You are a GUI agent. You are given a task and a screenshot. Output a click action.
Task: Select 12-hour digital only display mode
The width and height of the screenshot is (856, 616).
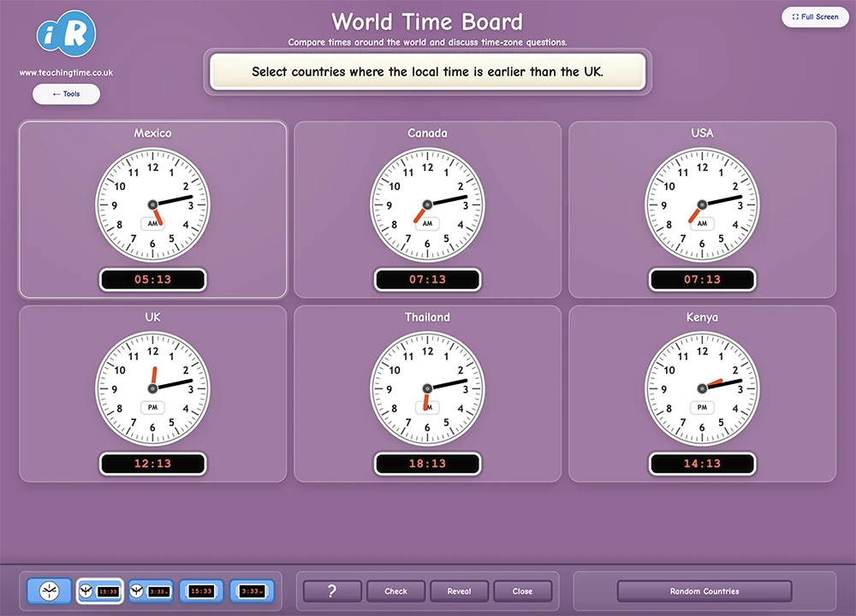[x=252, y=591]
